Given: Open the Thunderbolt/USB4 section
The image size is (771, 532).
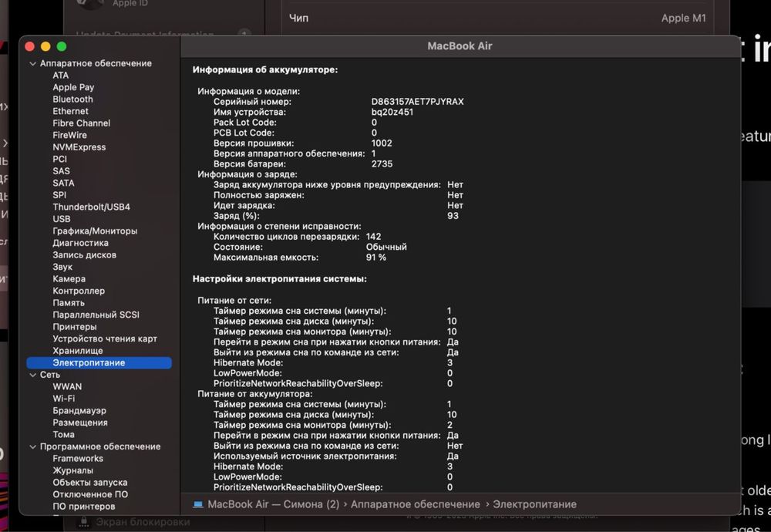Looking at the screenshot, I should click(91, 207).
